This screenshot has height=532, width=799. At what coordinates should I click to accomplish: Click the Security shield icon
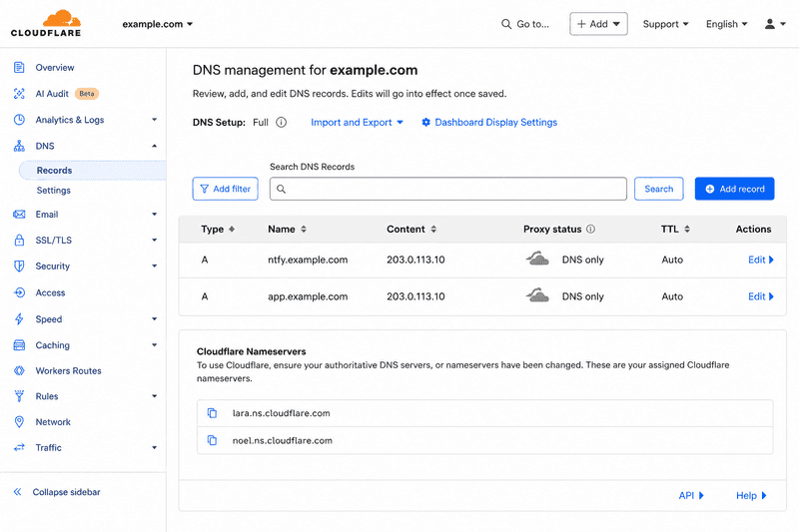pos(19,266)
